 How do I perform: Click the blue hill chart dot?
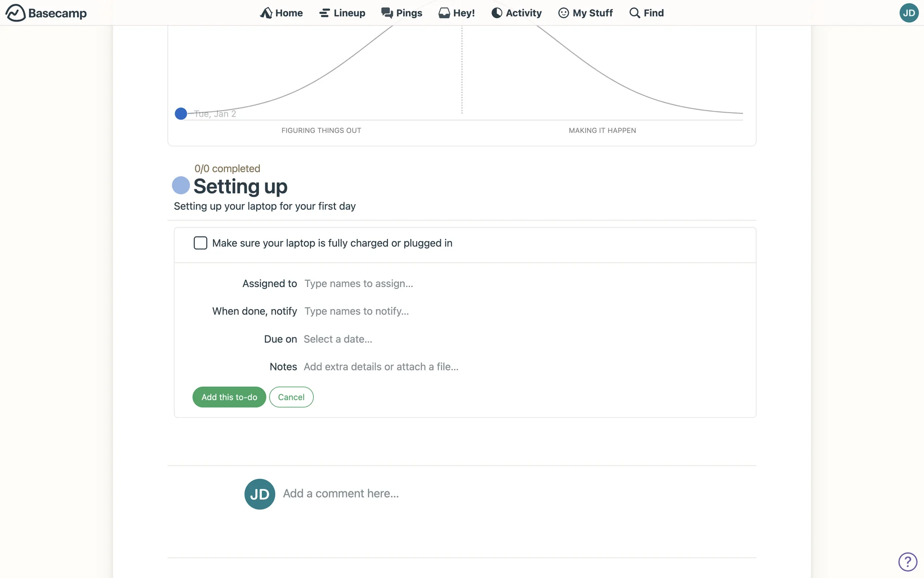pos(181,114)
